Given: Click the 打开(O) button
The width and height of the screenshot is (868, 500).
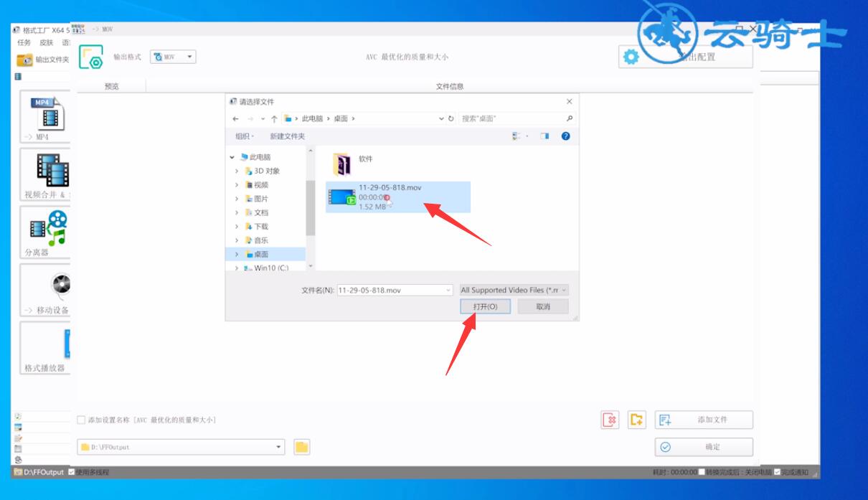Looking at the screenshot, I should point(485,306).
